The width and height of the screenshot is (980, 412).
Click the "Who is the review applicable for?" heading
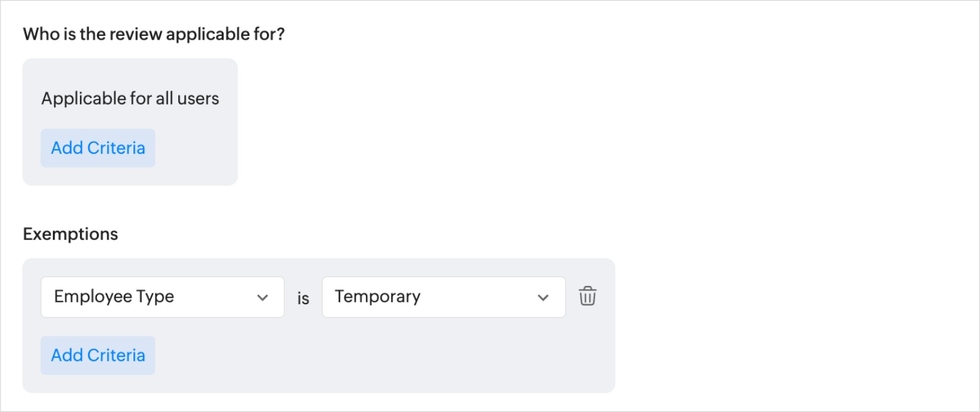154,34
